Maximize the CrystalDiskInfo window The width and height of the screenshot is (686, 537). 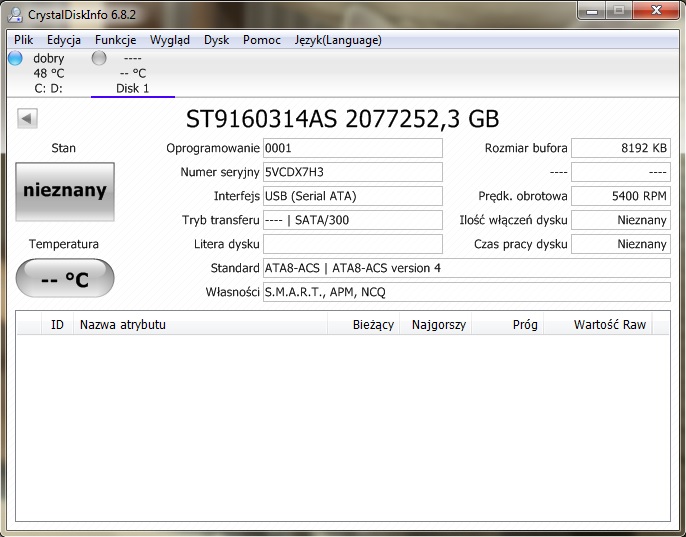[619, 11]
